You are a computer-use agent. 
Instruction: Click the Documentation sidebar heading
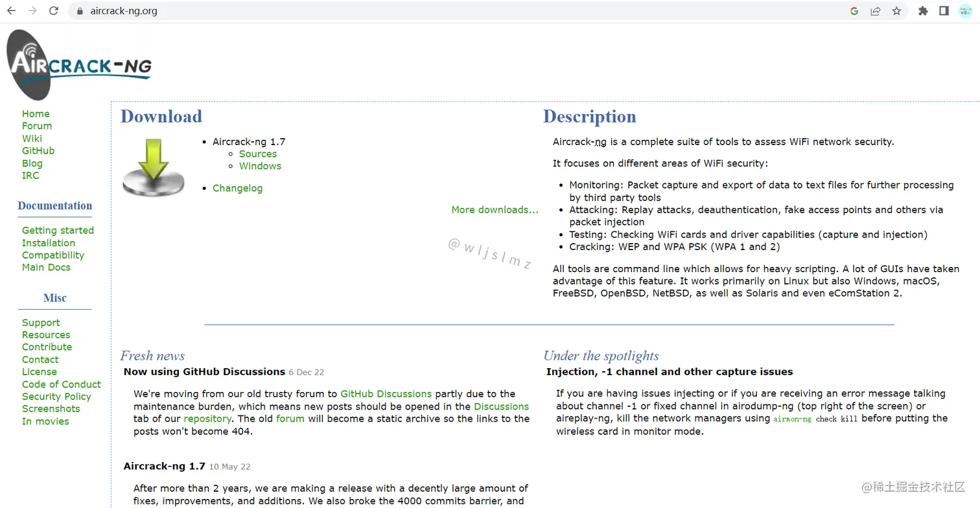pos(54,206)
